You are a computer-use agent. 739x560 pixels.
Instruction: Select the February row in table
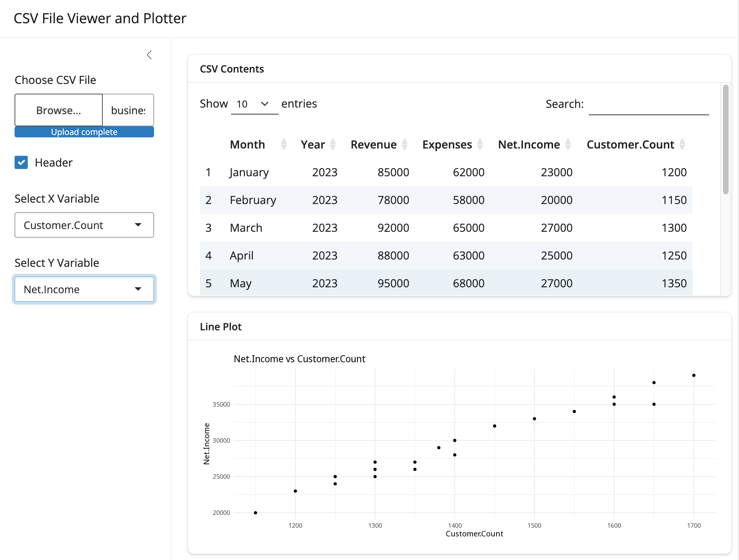tap(445, 200)
